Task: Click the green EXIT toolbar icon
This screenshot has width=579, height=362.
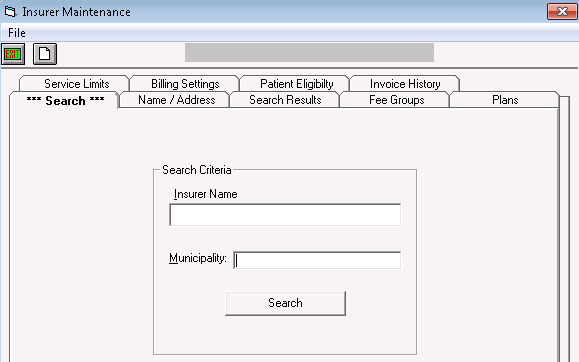Action: [x=13, y=54]
